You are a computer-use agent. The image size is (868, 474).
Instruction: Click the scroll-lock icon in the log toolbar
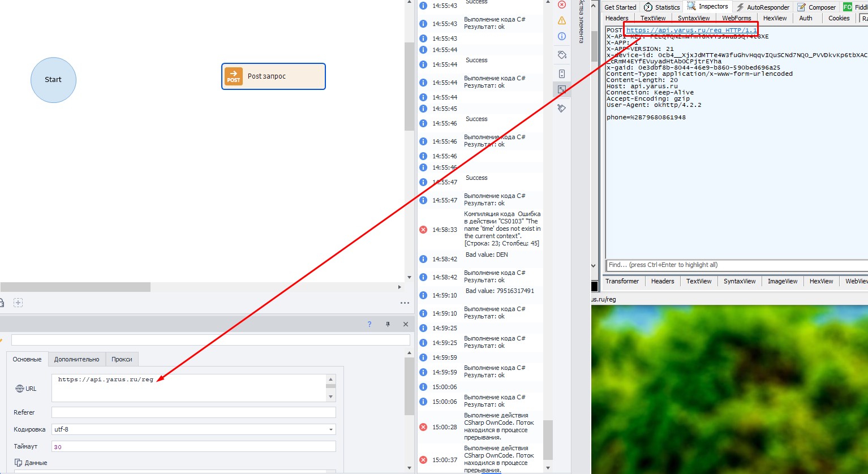click(562, 74)
